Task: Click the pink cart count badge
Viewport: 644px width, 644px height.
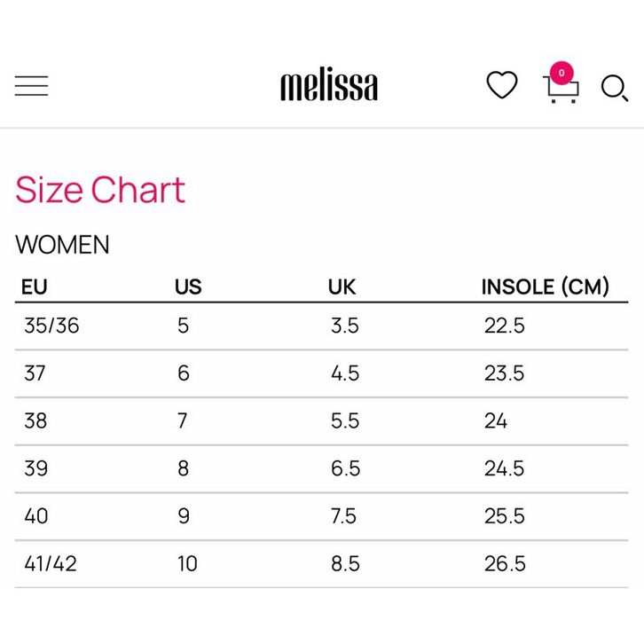Action: pos(562,73)
